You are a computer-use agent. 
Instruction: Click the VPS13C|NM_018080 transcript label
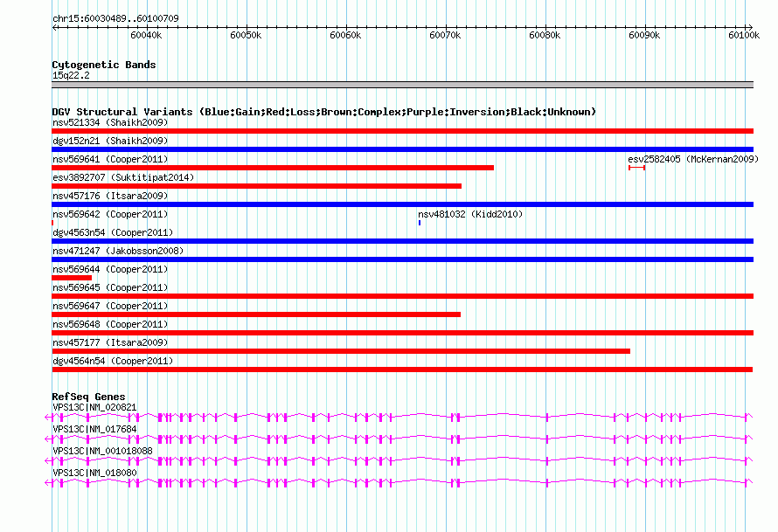(94, 473)
